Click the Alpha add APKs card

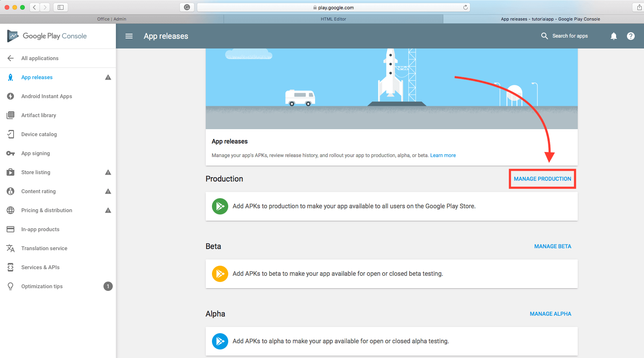click(x=391, y=341)
